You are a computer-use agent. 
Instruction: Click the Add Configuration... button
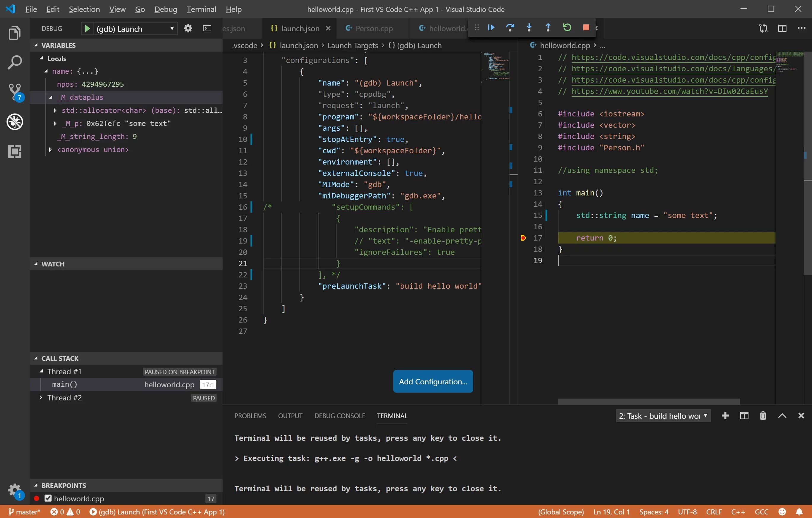click(433, 382)
